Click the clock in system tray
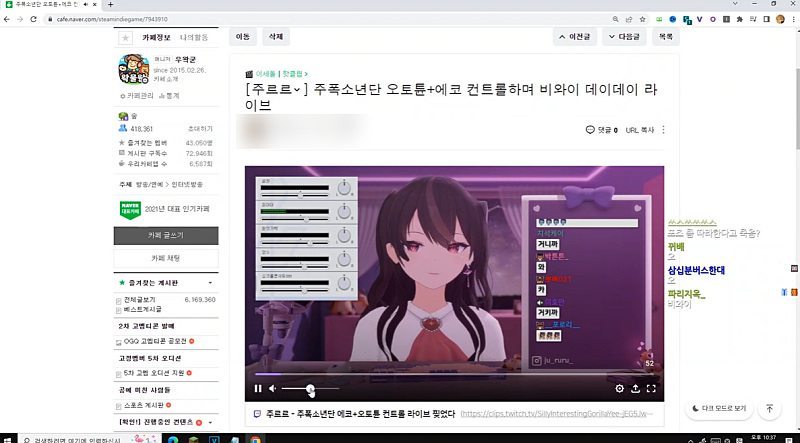 762,438
